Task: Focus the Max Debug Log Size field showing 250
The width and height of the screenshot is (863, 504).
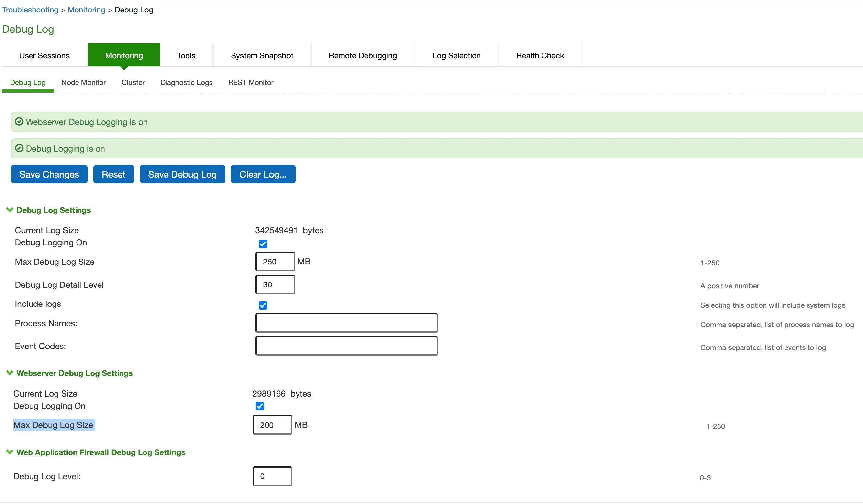Action: tap(275, 262)
